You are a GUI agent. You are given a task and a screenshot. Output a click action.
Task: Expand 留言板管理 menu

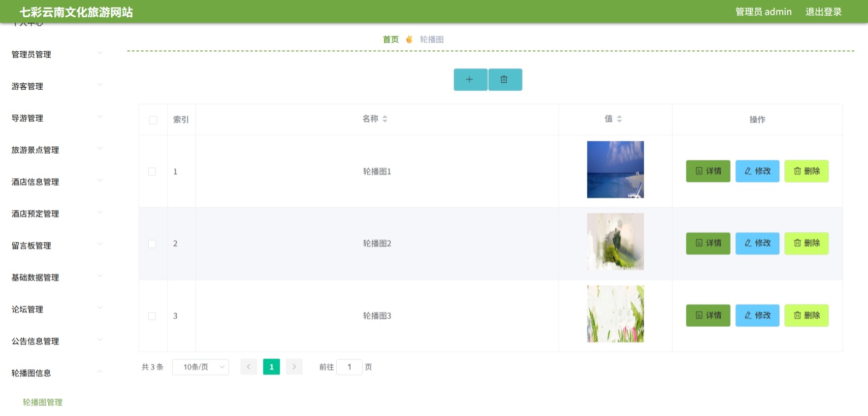click(x=57, y=245)
